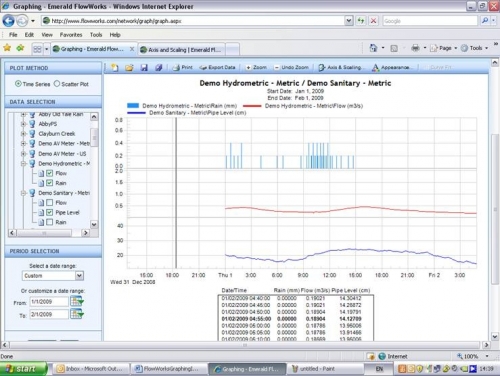Expand Demo AV Meter - US node
The image size is (500, 376).
pyautogui.click(x=23, y=154)
